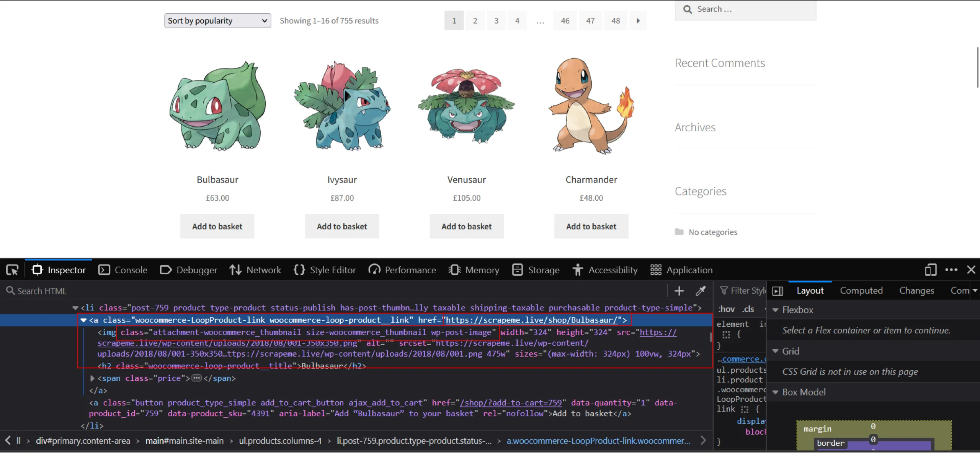Select the Inspector tab

[x=59, y=270]
